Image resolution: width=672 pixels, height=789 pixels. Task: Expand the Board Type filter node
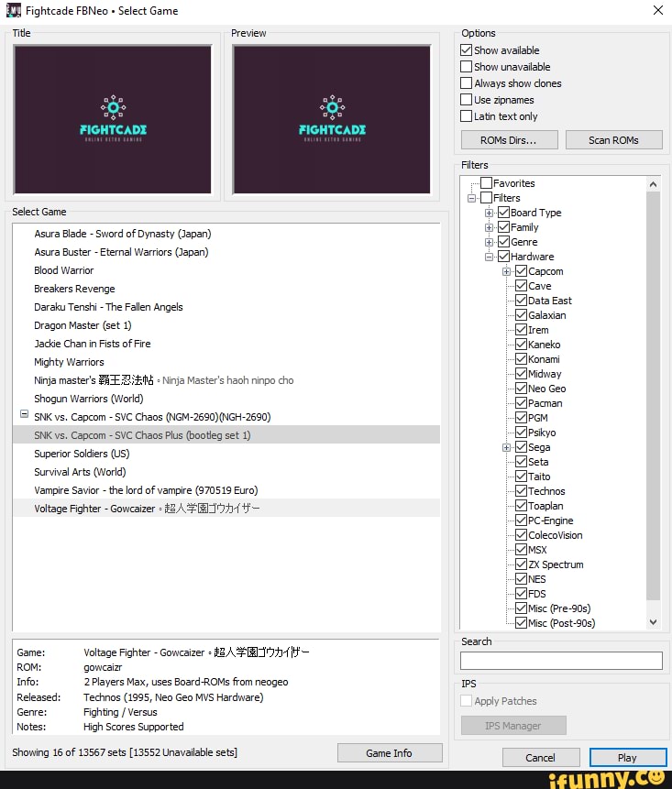tap(490, 213)
